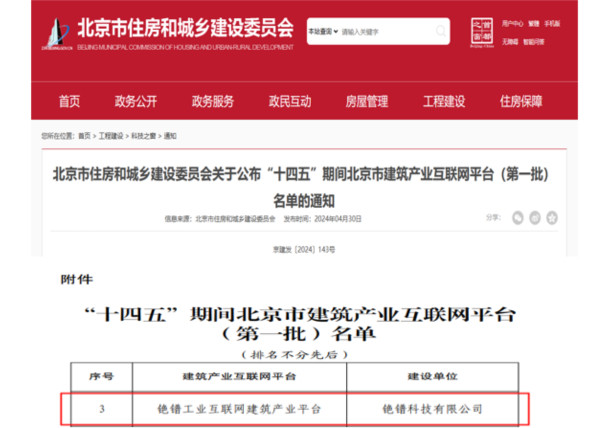Open the 本站查询 search scope dropdown
This screenshot has height=428, width=610.
pyautogui.click(x=323, y=31)
